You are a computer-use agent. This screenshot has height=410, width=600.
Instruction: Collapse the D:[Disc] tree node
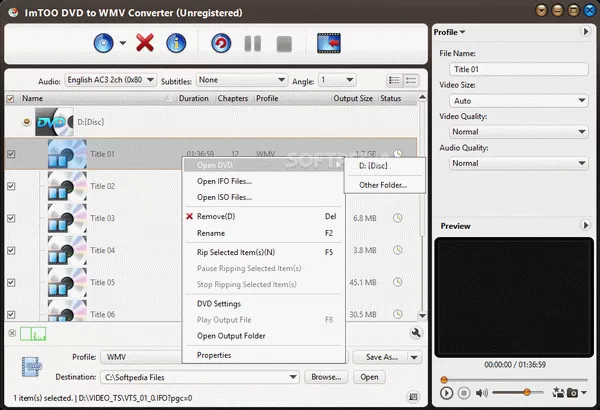pyautogui.click(x=26, y=122)
